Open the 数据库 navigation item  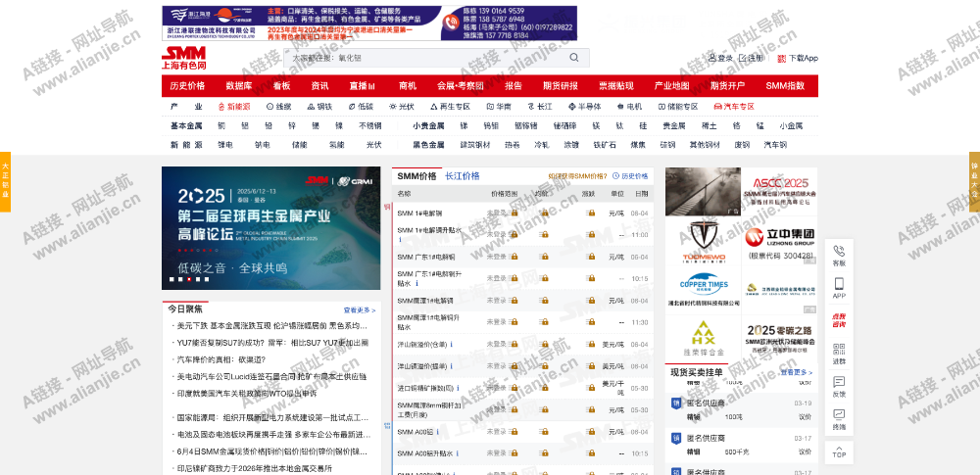coord(239,85)
